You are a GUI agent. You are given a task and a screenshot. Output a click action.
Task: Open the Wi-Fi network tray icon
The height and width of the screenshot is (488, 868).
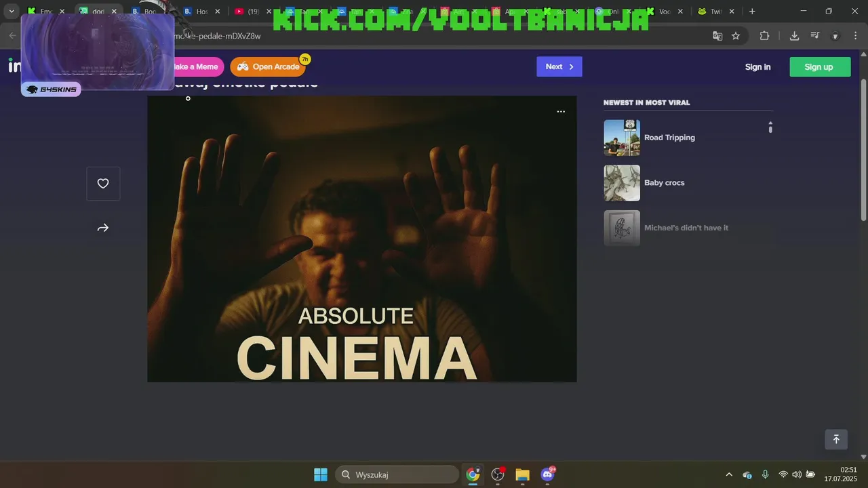pos(783,474)
